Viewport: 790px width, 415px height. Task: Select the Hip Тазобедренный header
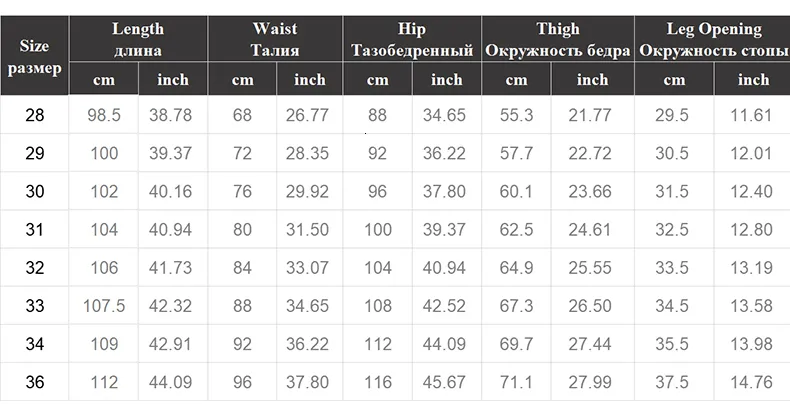[412, 39]
